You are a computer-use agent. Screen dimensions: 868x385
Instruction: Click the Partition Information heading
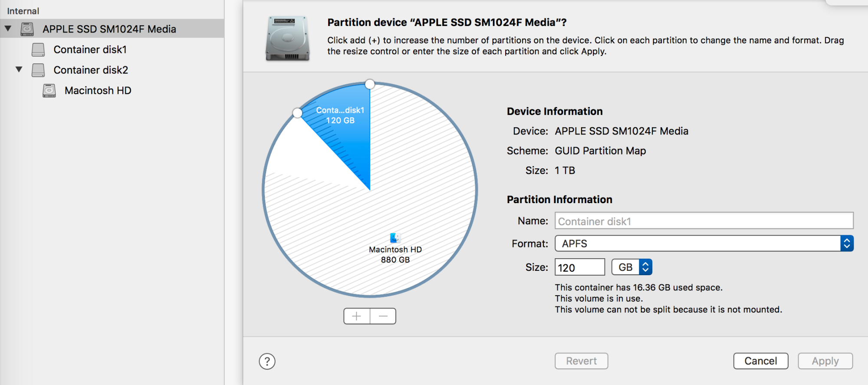[x=559, y=199]
